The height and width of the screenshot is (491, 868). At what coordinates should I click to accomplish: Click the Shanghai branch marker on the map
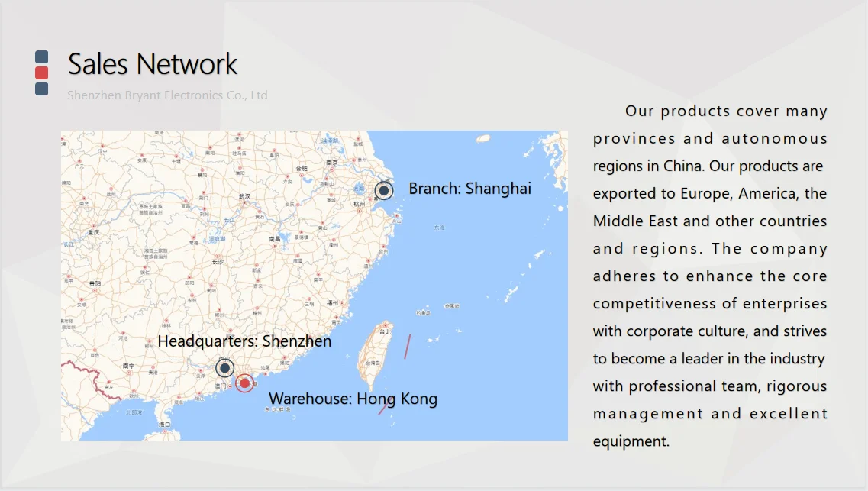384,190
